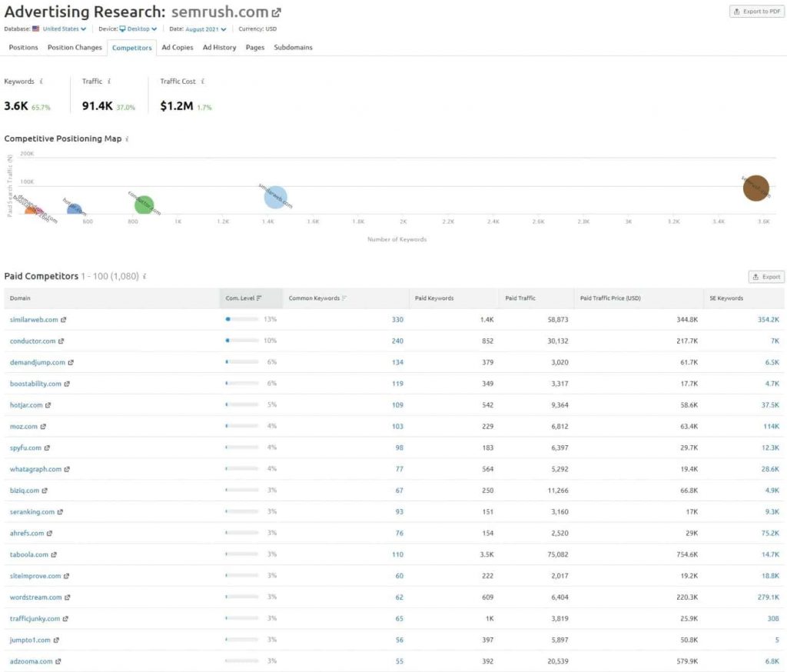Open the similarweb.com domain link
787x672 pixels.
[34, 319]
